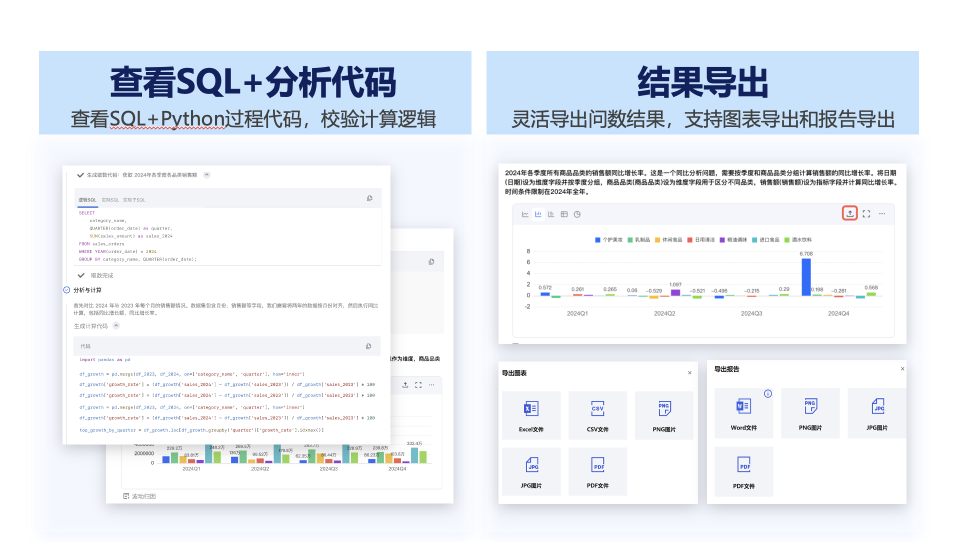Screen dimensions: 980x542
Task: Export report as Word文件
Action: click(743, 413)
